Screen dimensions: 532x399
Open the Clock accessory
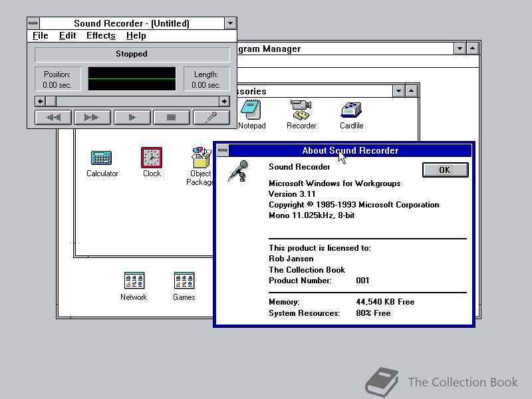tap(151, 158)
